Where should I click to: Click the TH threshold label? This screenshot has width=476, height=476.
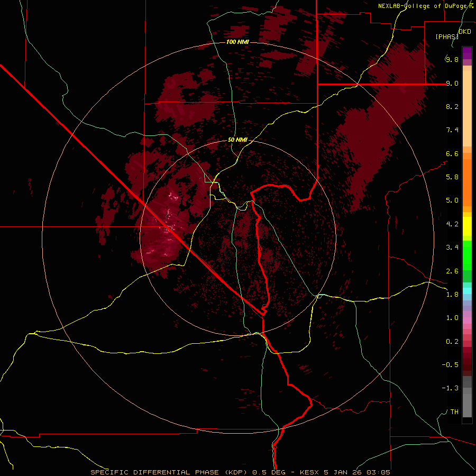[454, 412]
